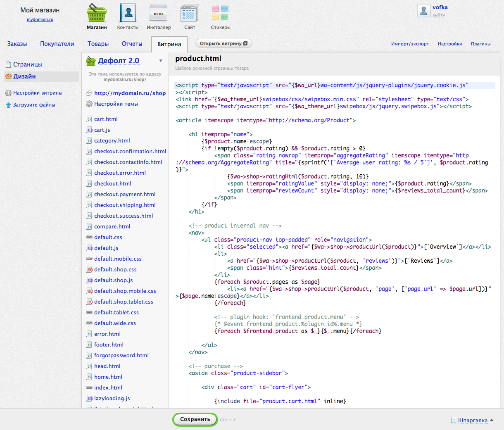Click the Загрузите файлы upload arrow icon
The image size is (504, 430).
tap(8, 105)
